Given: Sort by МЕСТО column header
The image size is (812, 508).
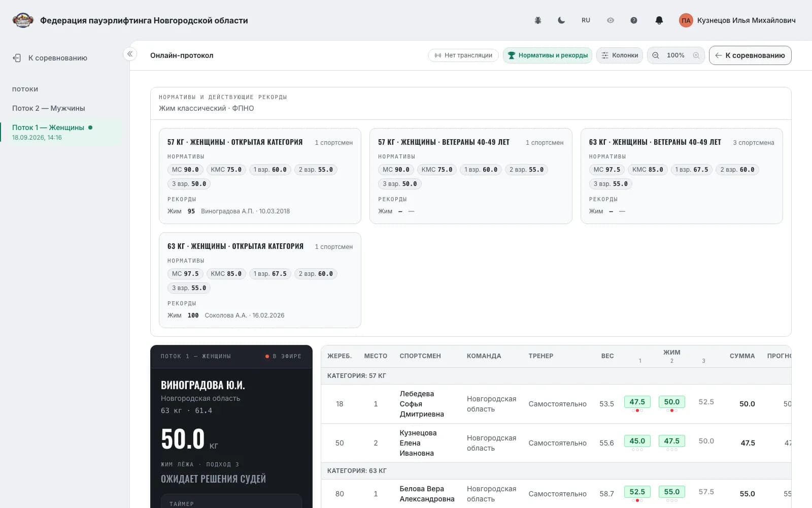Looking at the screenshot, I should click(x=376, y=356).
